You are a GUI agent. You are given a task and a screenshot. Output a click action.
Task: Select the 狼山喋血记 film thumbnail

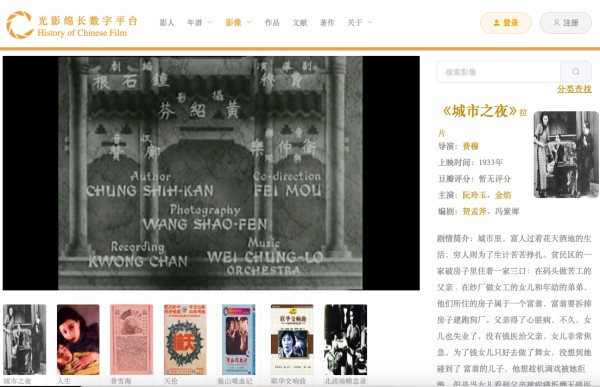238,340
